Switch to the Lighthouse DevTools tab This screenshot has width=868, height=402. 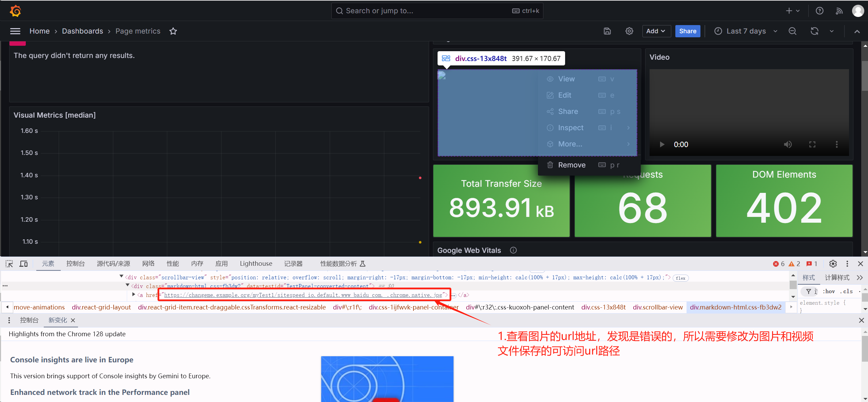tap(256, 264)
